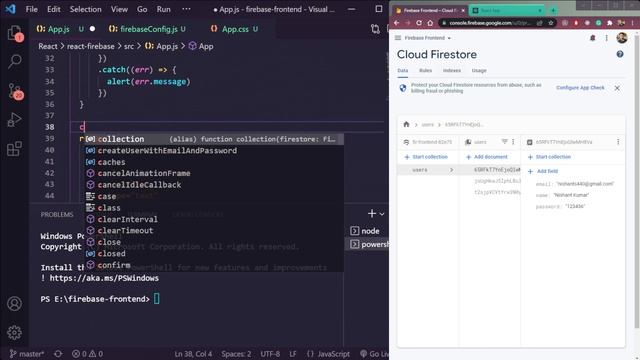Click the Compare Changes icon in editor toolbar
This screenshot has width=640, height=360.
click(x=375, y=29)
